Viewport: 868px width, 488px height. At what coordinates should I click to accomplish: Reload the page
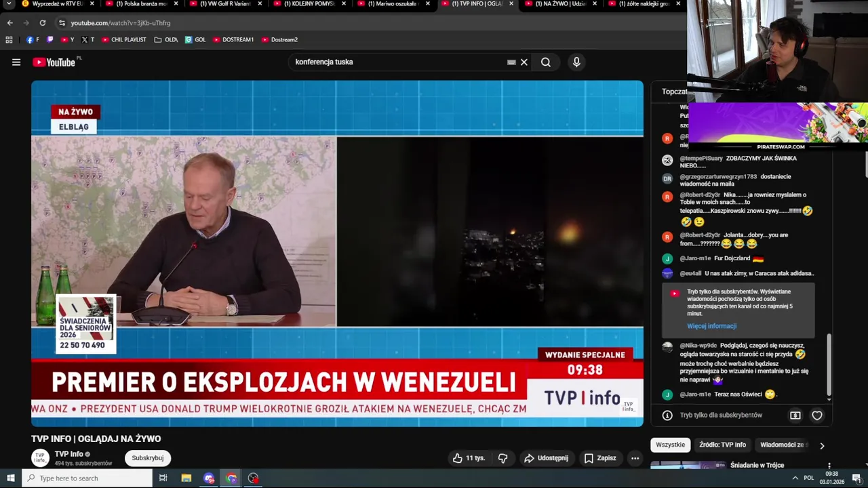(42, 23)
